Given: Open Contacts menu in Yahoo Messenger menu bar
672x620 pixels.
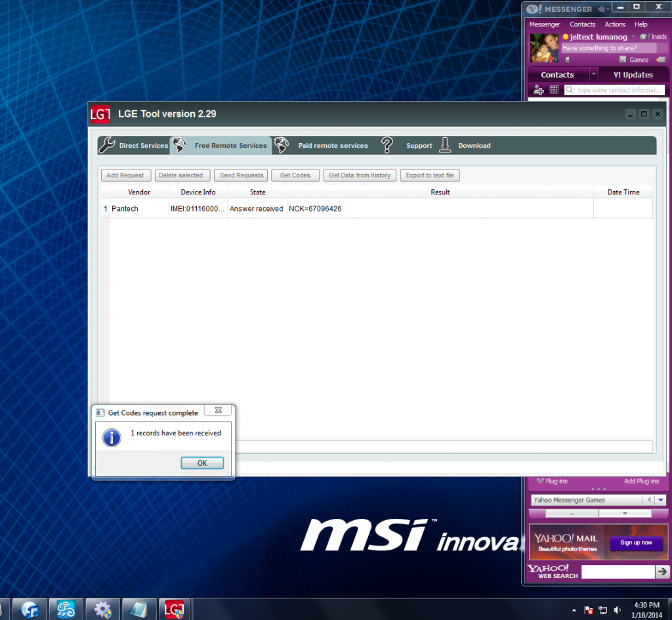Looking at the screenshot, I should tap(583, 24).
